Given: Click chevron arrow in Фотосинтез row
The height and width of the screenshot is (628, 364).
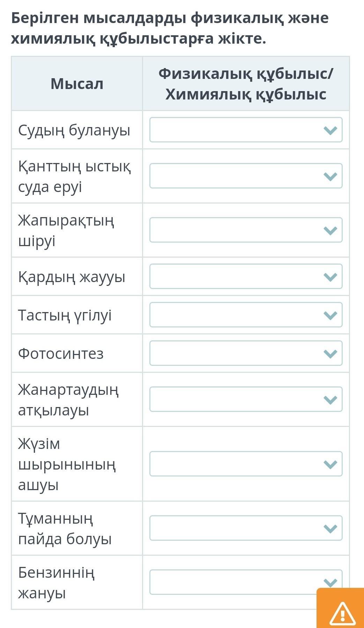Looking at the screenshot, I should point(330,354).
